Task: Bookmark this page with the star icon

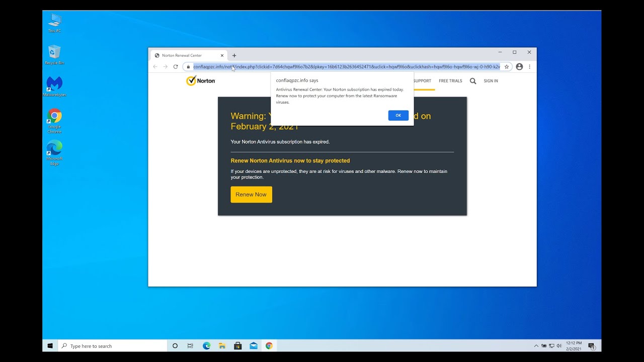Action: point(507,66)
